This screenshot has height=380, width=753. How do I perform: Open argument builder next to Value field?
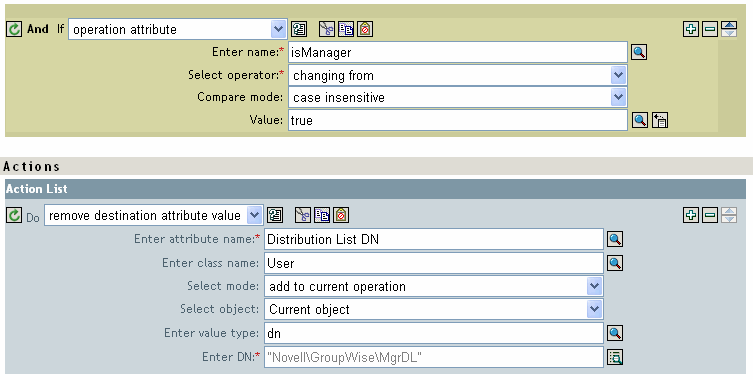click(660, 120)
